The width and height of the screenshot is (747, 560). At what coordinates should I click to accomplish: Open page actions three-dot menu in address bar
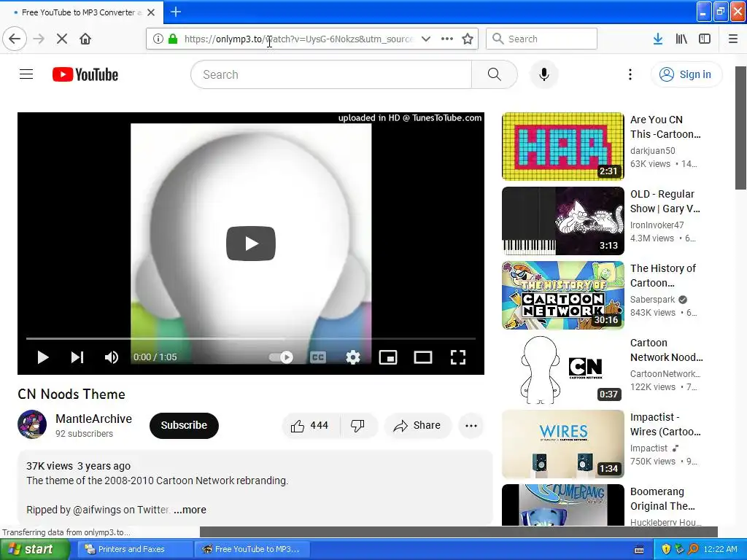click(x=447, y=39)
